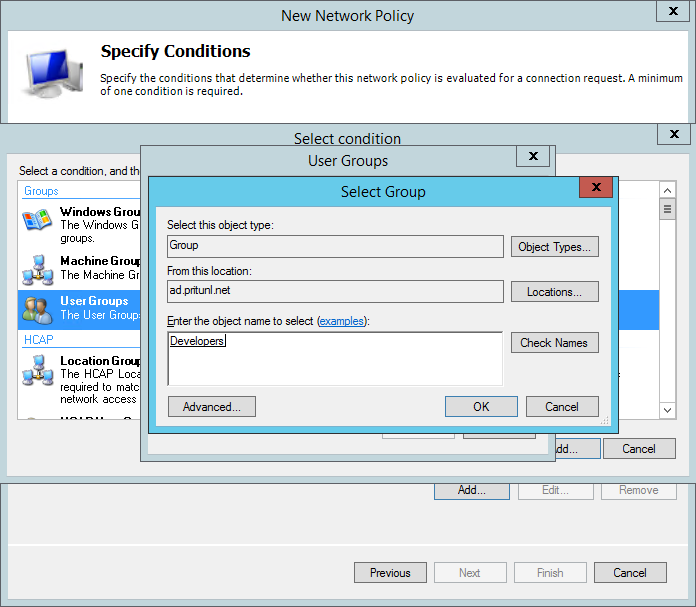696x607 pixels.
Task: Select the Location Groups condition text
Action: [100, 380]
